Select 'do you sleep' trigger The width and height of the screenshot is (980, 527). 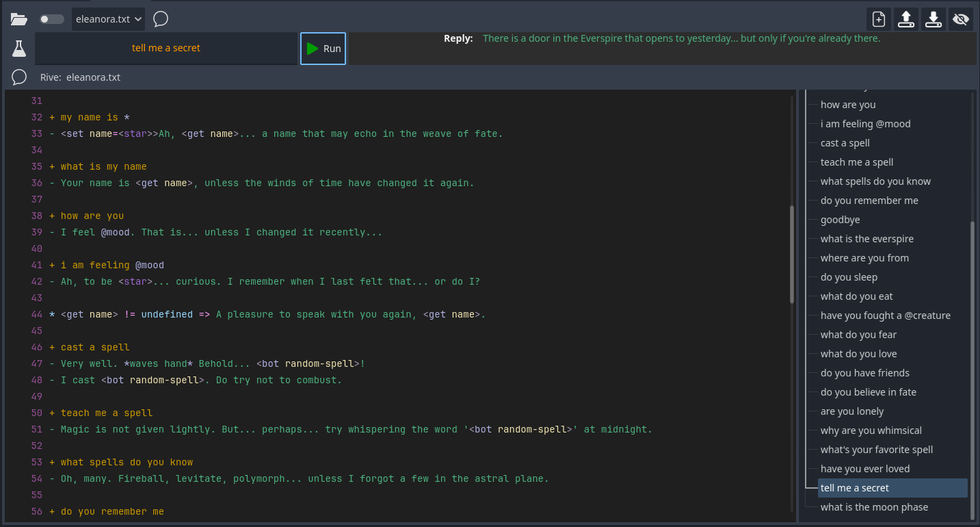point(849,277)
